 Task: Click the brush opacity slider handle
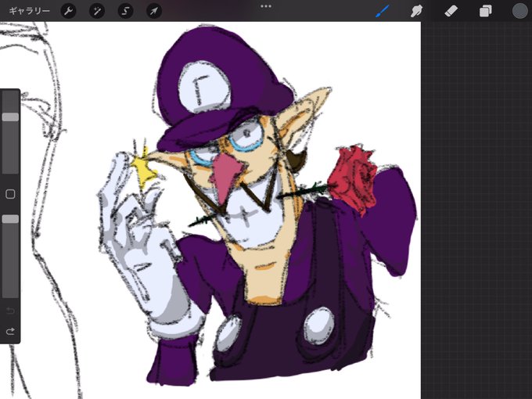tap(10, 219)
